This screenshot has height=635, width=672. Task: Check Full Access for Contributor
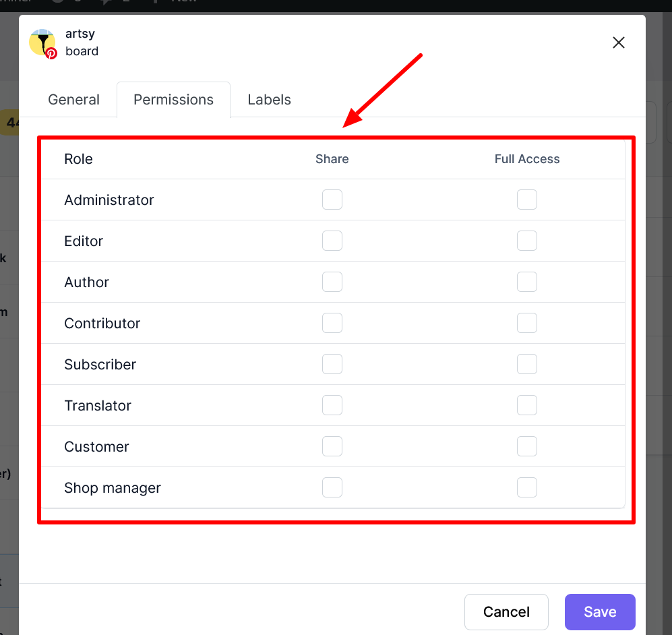526,323
